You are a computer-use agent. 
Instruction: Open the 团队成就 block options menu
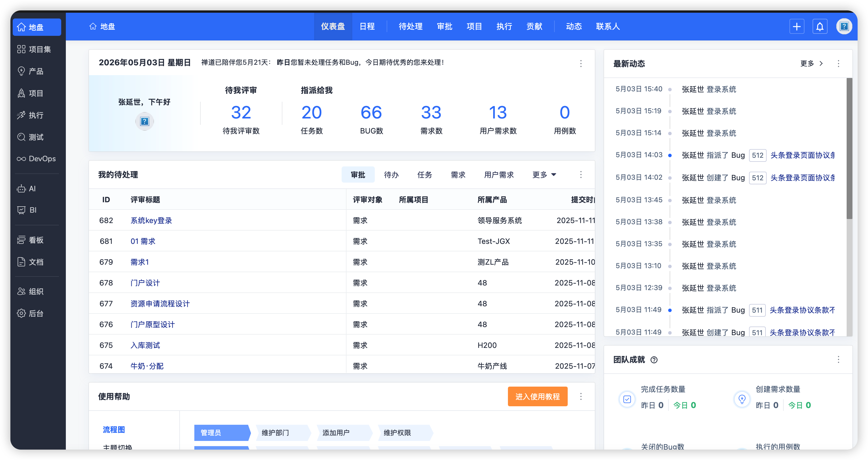pyautogui.click(x=839, y=359)
